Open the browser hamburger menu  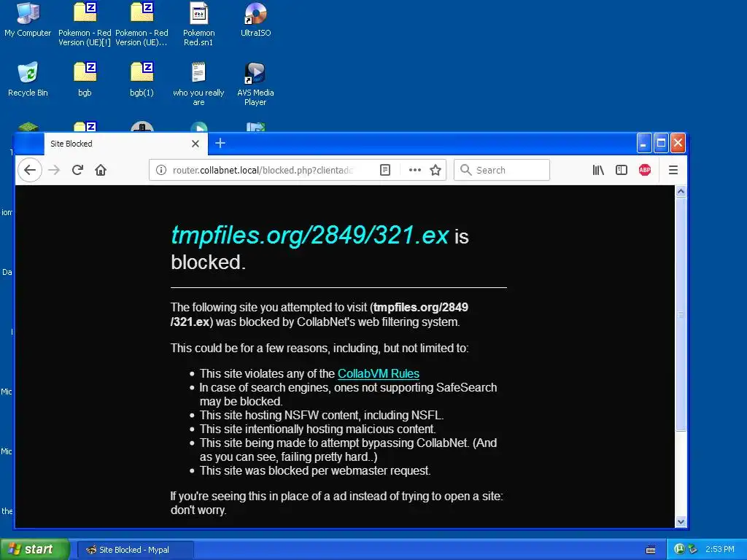(x=673, y=170)
